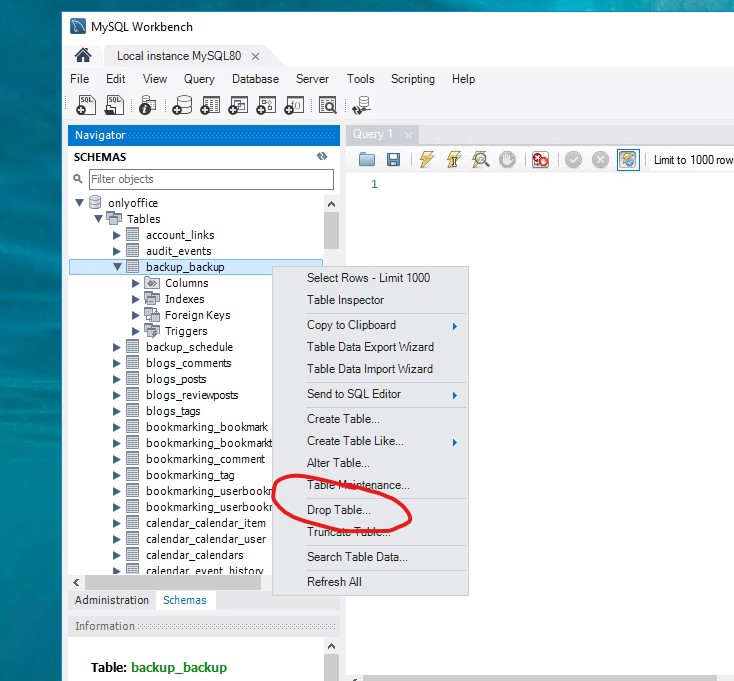734x681 pixels.
Task: Collapse the backup_backup table
Action: (x=117, y=267)
